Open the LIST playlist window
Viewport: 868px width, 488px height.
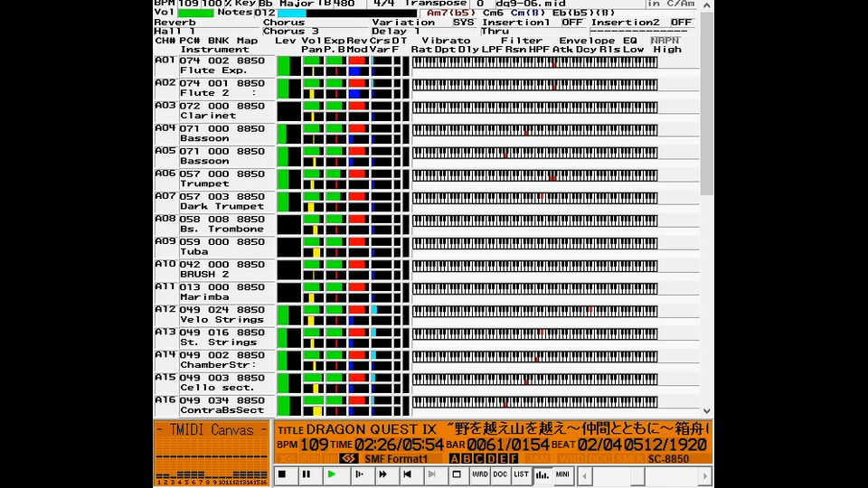pos(521,474)
